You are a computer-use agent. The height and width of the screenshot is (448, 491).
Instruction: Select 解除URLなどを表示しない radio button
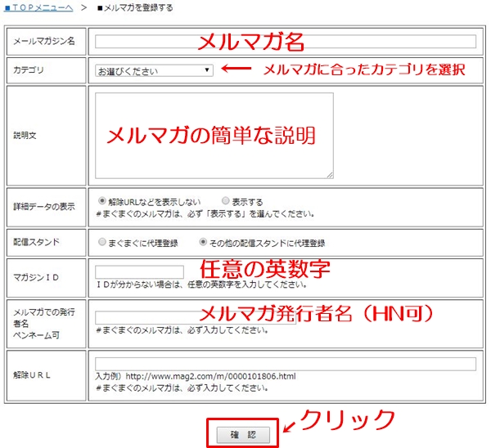tap(102, 200)
